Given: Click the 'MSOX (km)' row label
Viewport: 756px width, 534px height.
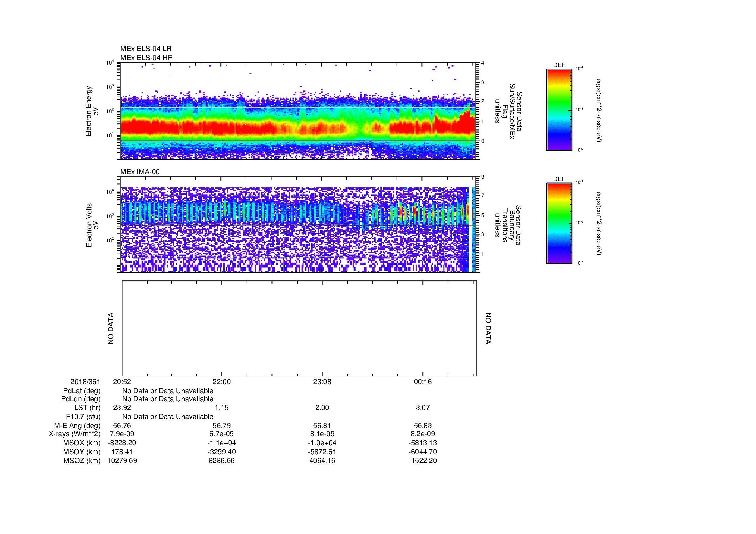Looking at the screenshot, I should 82,443.
